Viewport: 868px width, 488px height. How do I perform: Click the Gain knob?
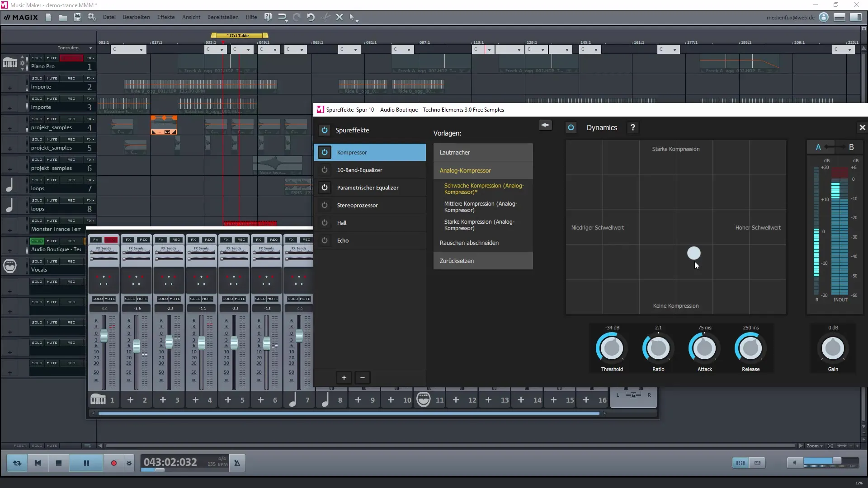point(833,348)
